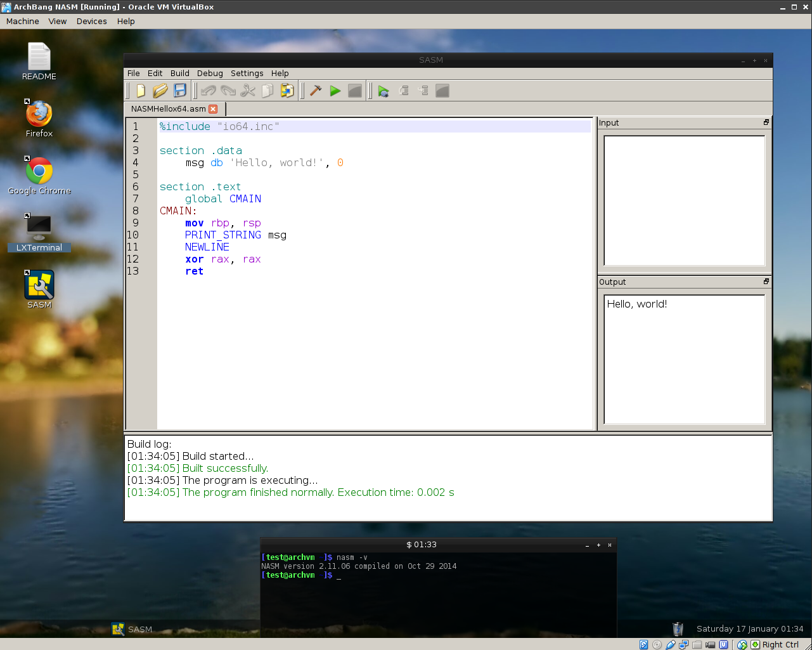Click SASM entry in the taskbar
The image size is (812, 650).
[132, 629]
